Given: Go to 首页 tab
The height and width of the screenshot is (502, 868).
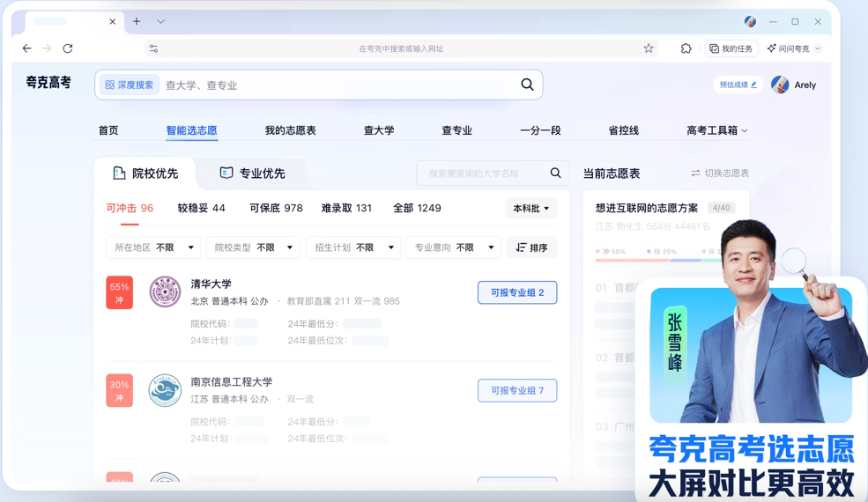Looking at the screenshot, I should [x=108, y=130].
